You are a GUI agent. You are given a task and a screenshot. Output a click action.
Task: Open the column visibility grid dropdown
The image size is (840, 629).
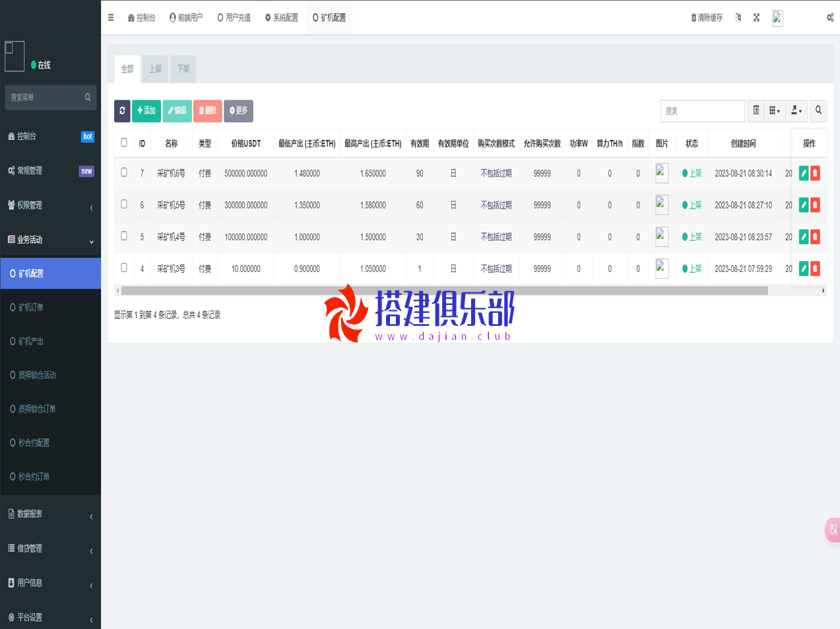pos(775,111)
